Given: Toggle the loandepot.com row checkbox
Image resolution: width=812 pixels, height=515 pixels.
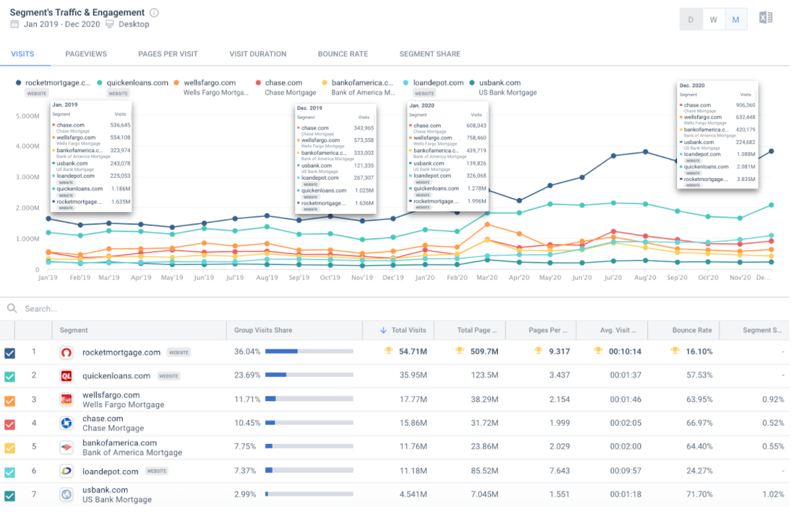Looking at the screenshot, I should (10, 470).
